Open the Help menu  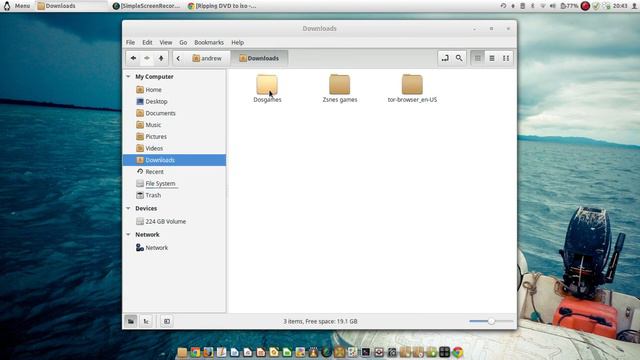click(238, 42)
